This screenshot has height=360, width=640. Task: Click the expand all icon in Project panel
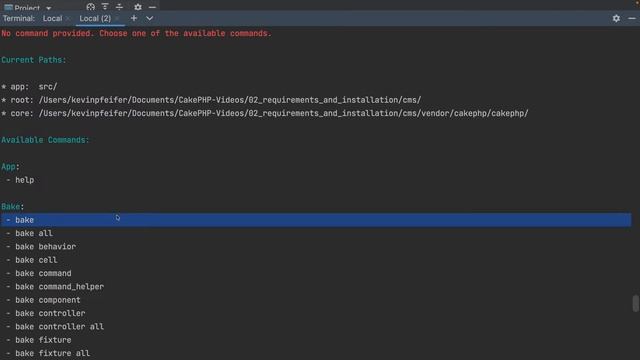(105, 7)
